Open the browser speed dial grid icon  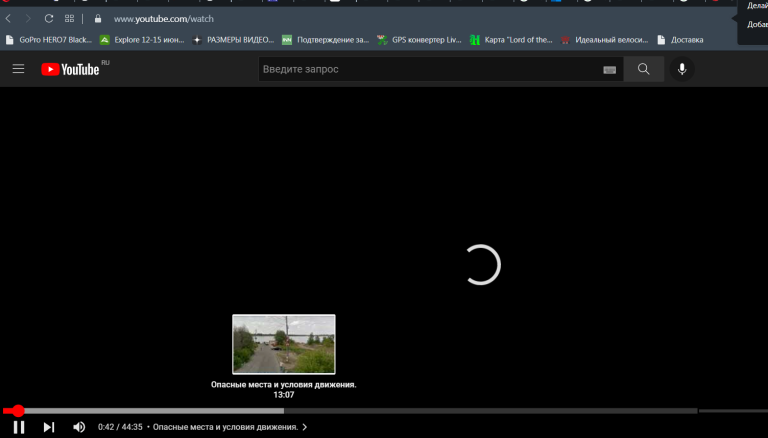(x=69, y=19)
